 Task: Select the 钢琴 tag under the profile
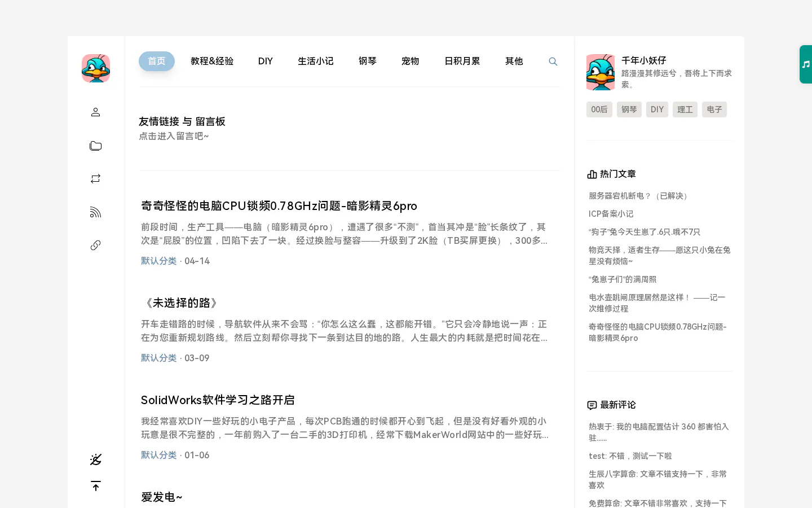click(629, 110)
